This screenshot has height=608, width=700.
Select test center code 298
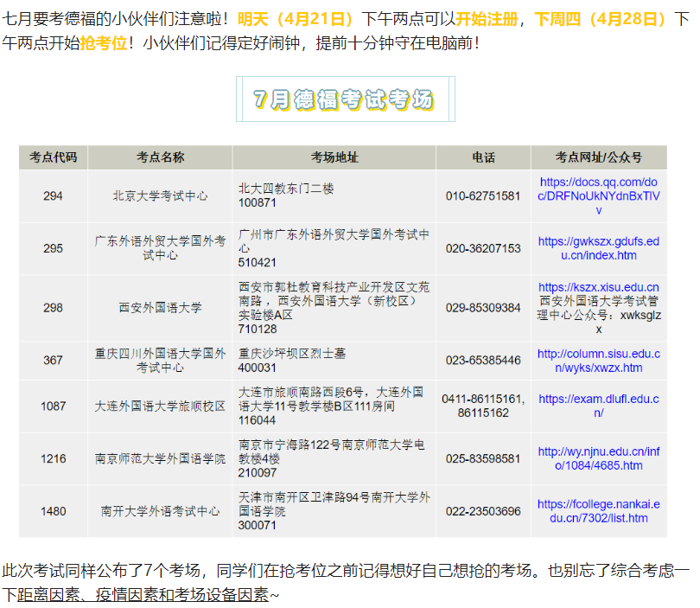pos(53,308)
